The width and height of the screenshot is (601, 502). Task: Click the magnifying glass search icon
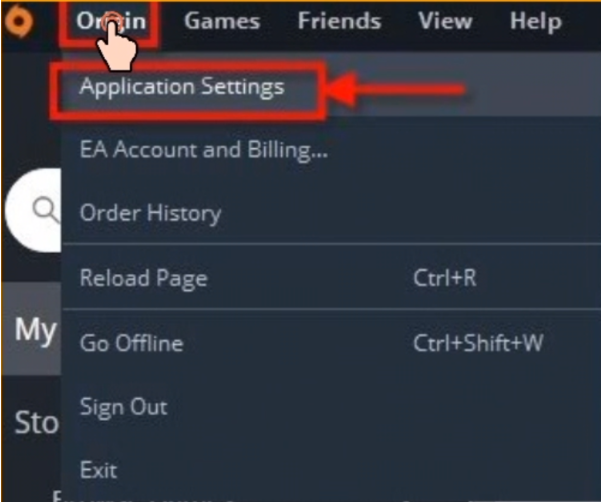pos(46,210)
